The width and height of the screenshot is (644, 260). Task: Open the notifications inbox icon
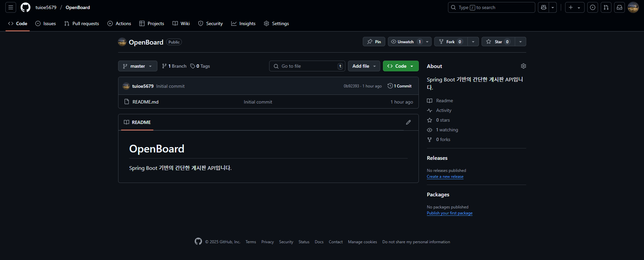click(620, 7)
